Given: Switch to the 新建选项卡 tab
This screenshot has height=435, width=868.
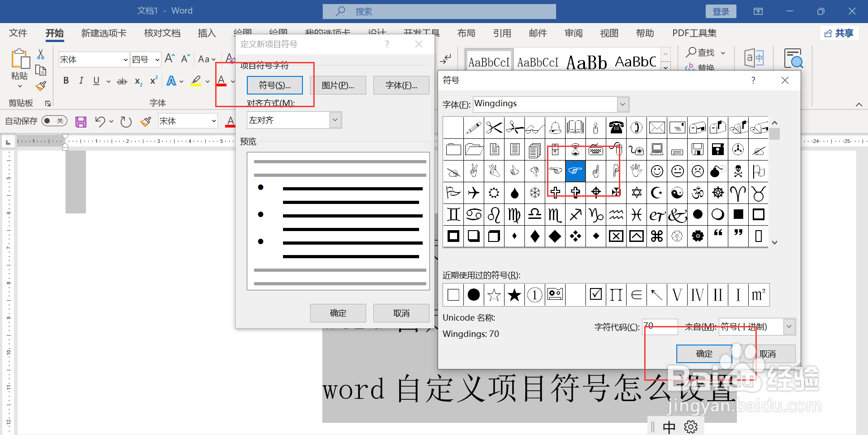Looking at the screenshot, I should coord(104,33).
